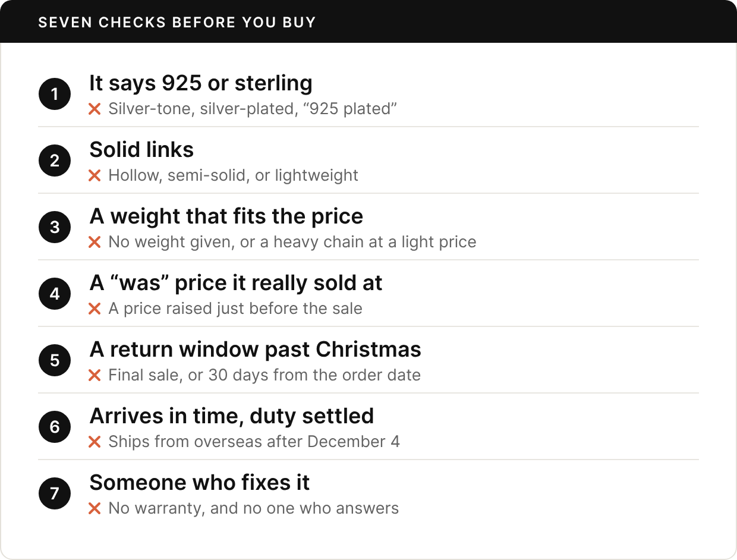Click the number 3 circle badge
Screen dimensions: 737x560
[55, 227]
